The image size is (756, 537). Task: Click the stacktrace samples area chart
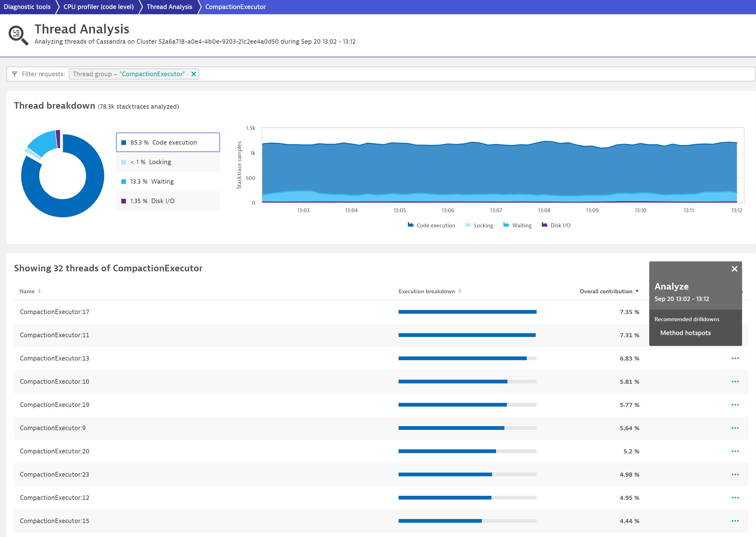coord(502,165)
